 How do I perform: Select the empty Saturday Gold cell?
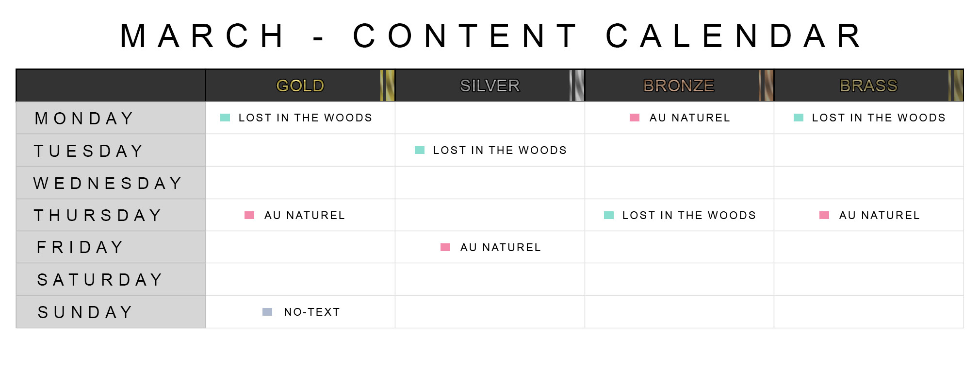[x=300, y=279]
